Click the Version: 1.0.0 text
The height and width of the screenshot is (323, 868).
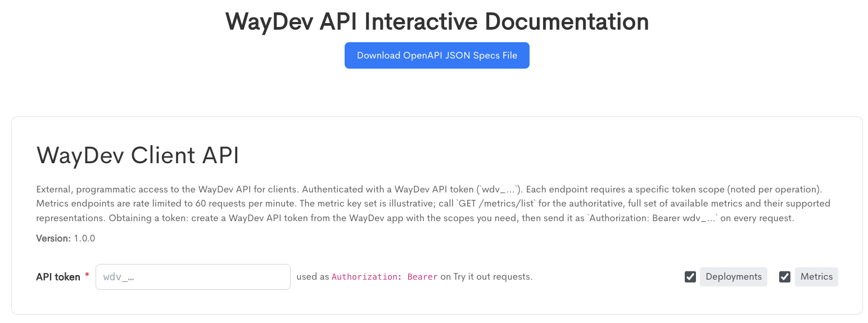66,238
